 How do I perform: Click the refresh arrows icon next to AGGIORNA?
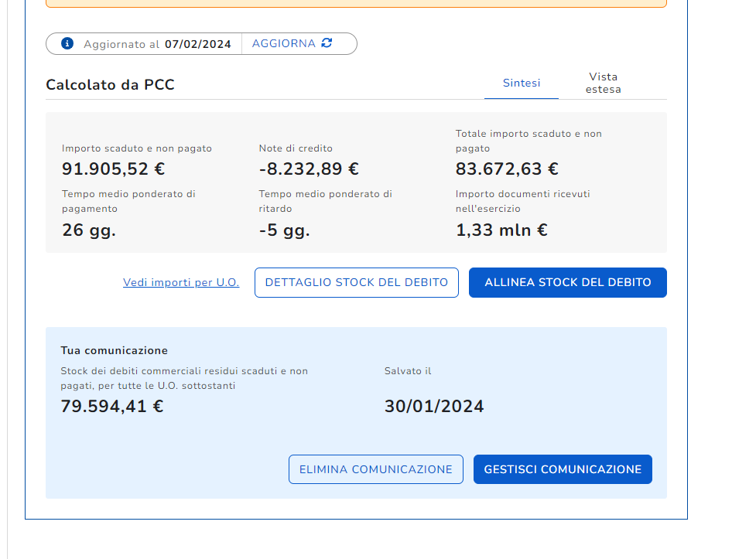point(327,43)
